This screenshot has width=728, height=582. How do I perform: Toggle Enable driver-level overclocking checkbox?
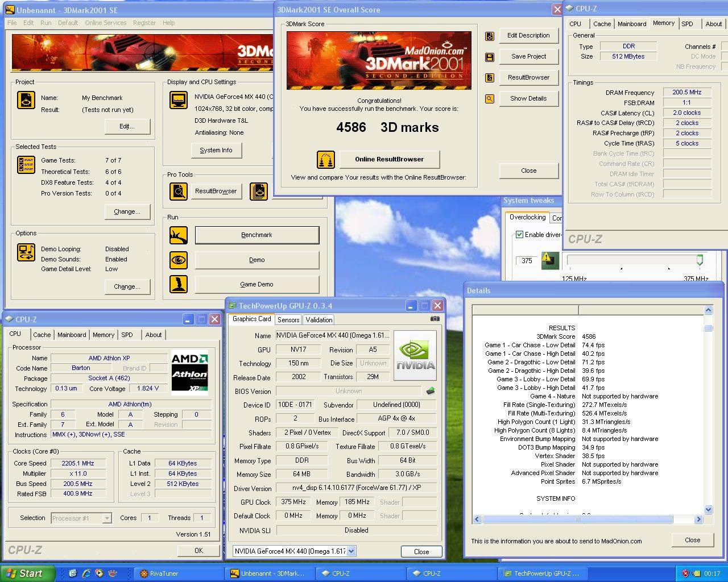click(519, 235)
